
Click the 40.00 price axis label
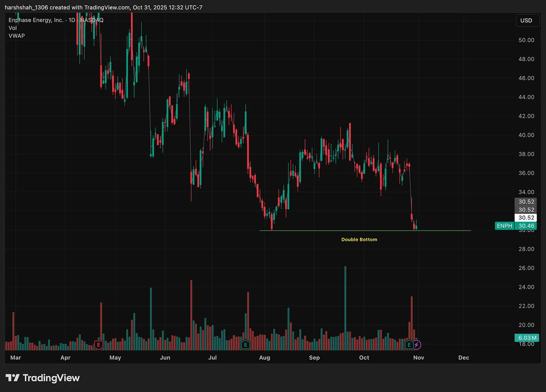[526, 135]
